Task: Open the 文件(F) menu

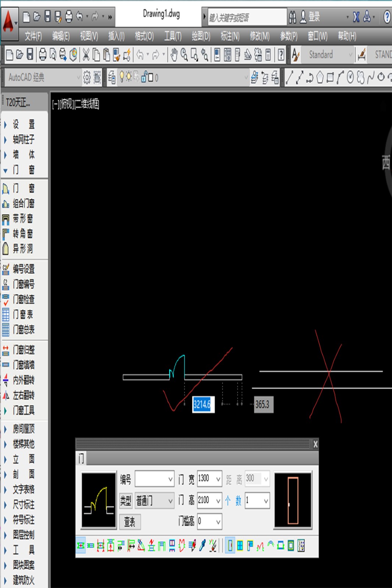Action: point(33,36)
